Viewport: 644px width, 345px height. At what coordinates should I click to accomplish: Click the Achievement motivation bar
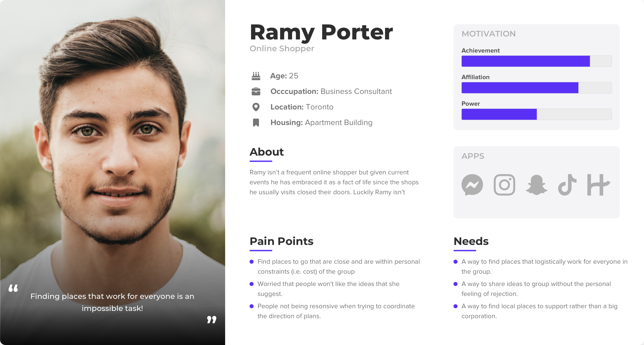pyautogui.click(x=537, y=61)
